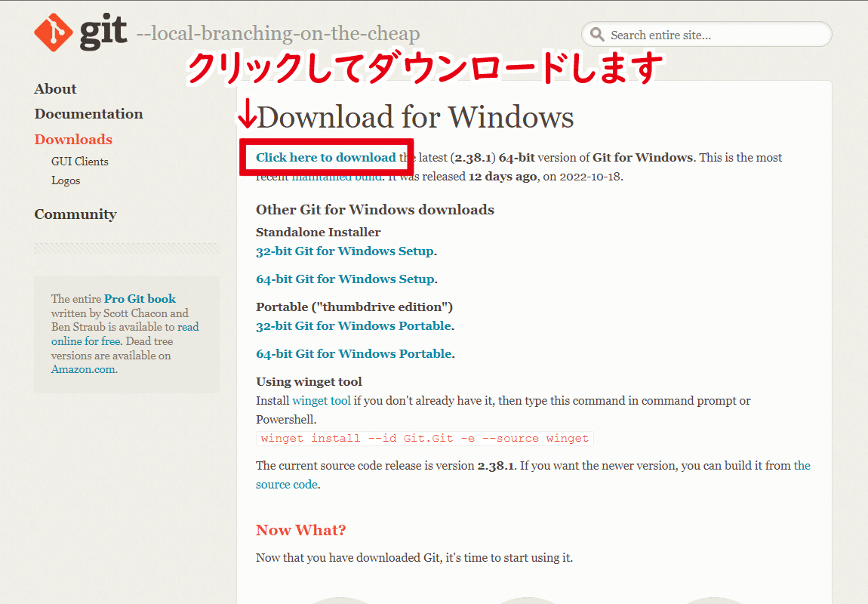The width and height of the screenshot is (868, 604).
Task: Focus the "Search entire site" field
Action: [706, 34]
